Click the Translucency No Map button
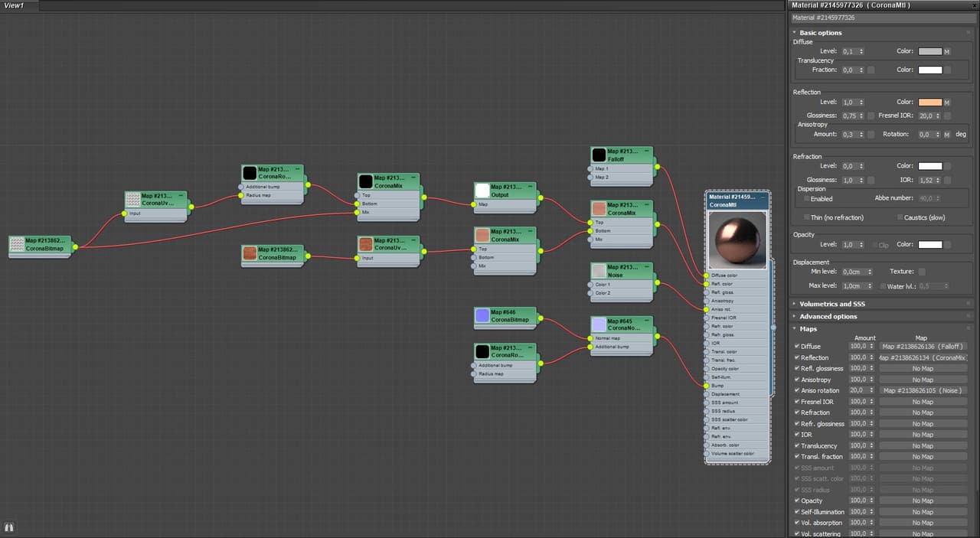The height and width of the screenshot is (538, 980). click(x=923, y=445)
